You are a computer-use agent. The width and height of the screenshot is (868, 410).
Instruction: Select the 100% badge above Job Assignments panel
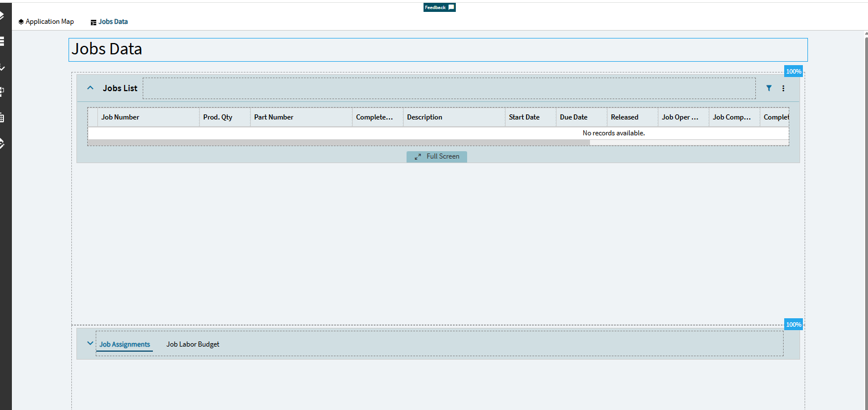pos(793,324)
